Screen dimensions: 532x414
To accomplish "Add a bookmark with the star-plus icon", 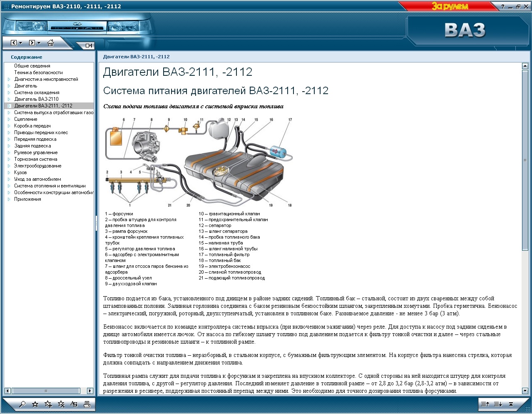I will point(48,404).
